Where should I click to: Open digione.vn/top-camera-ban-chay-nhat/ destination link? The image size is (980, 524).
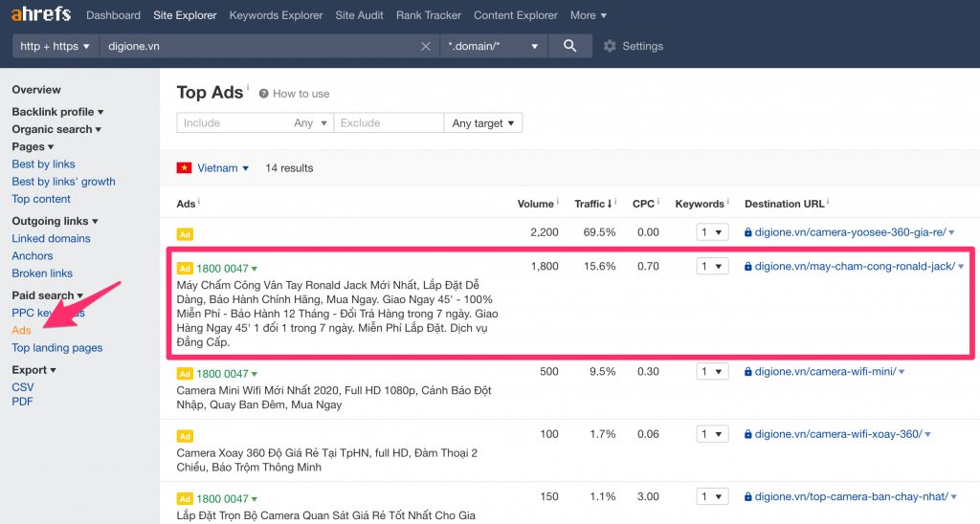[x=851, y=496]
